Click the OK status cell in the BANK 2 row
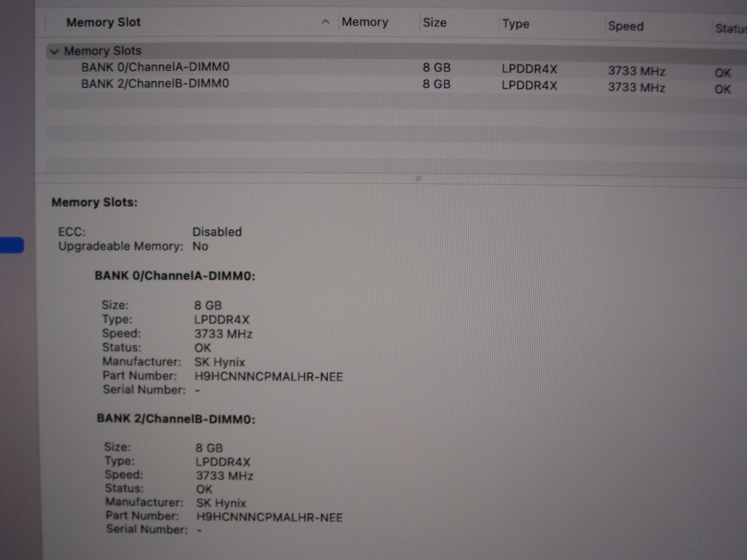This screenshot has height=560, width=747. click(722, 89)
